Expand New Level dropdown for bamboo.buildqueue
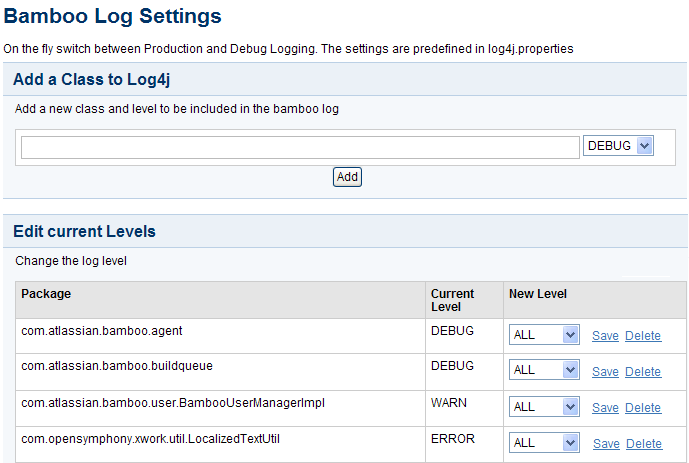This screenshot has width=689, height=463. [544, 370]
